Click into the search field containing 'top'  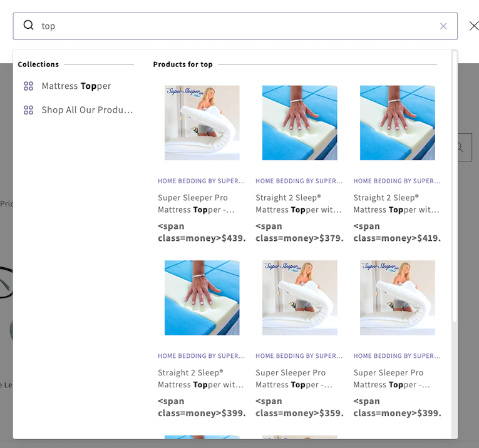click(x=235, y=26)
